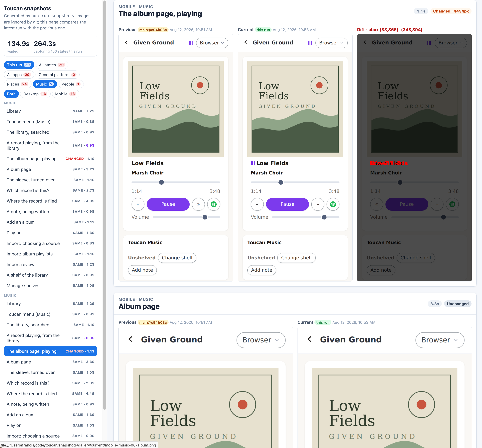Image resolution: width=482 pixels, height=448 pixels.
Task: Select 'Which record is this?' 2.7s entry
Action: [x=50, y=190]
